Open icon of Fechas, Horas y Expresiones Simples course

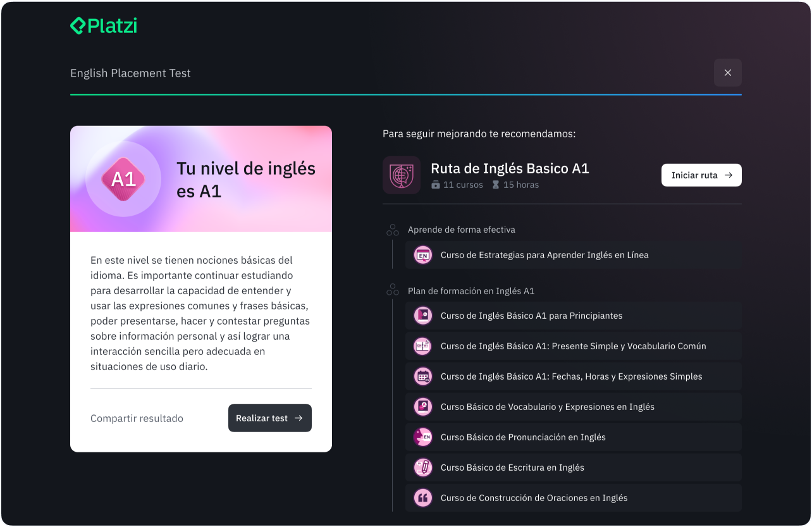(x=422, y=376)
